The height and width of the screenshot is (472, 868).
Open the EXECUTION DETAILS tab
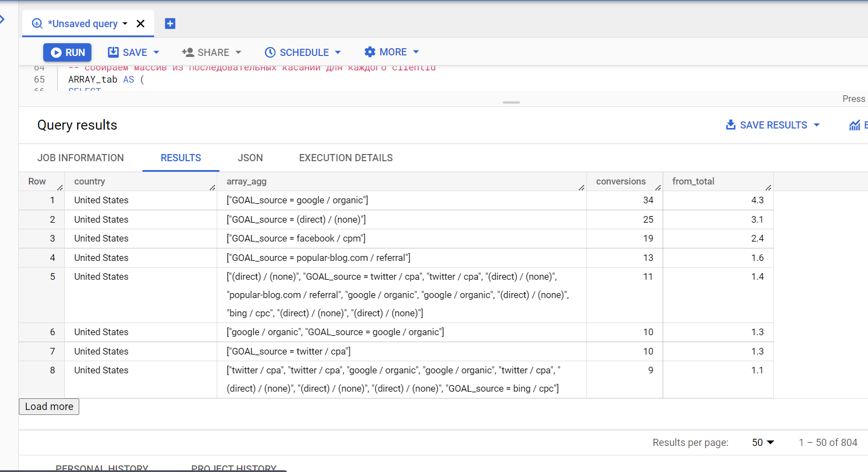(346, 158)
